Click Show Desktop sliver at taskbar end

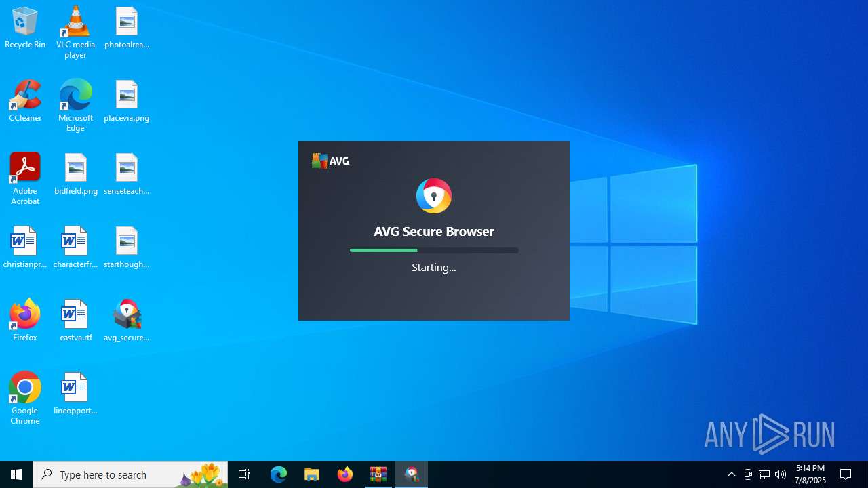[866, 474]
